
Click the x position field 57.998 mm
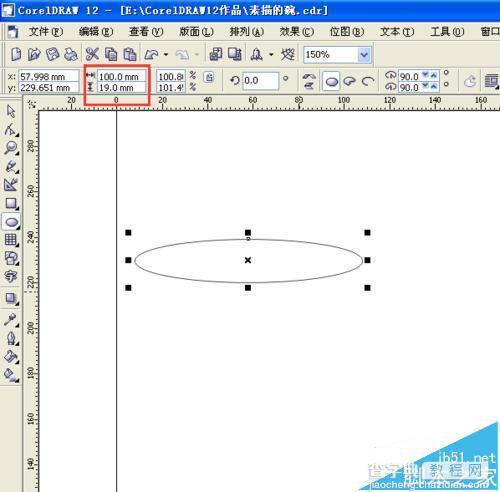tap(48, 76)
